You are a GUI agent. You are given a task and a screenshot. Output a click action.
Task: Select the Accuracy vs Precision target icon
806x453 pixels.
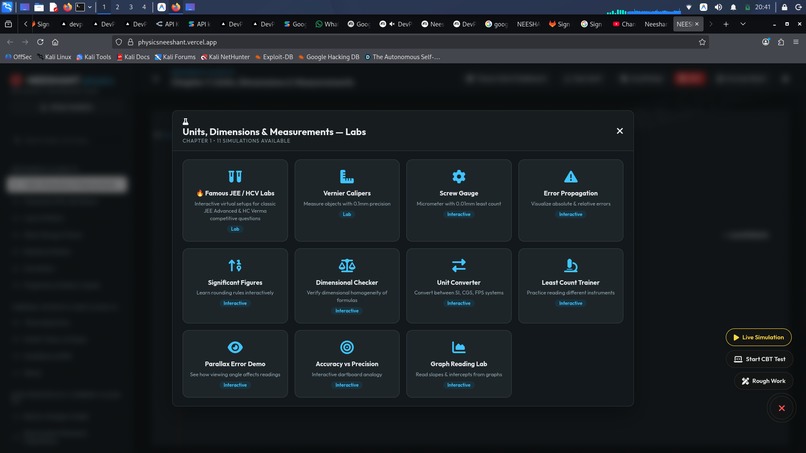347,347
